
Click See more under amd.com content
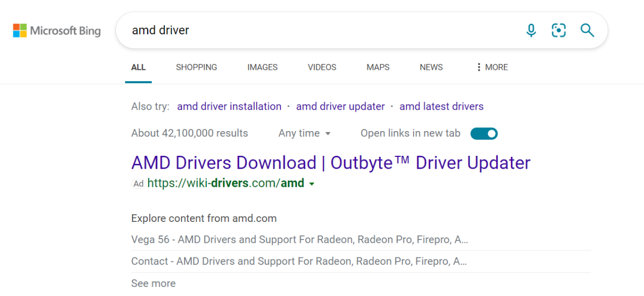(x=153, y=283)
